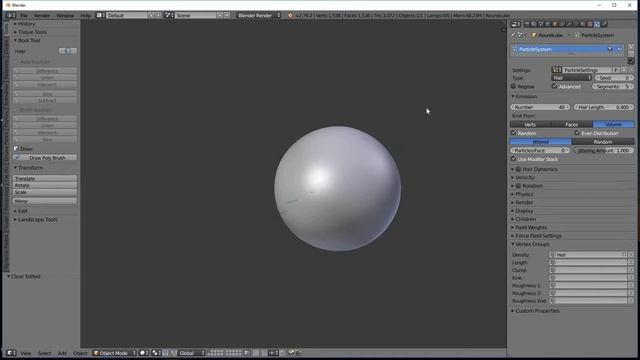
Task: Toggle the Random emission checkbox
Action: point(514,133)
